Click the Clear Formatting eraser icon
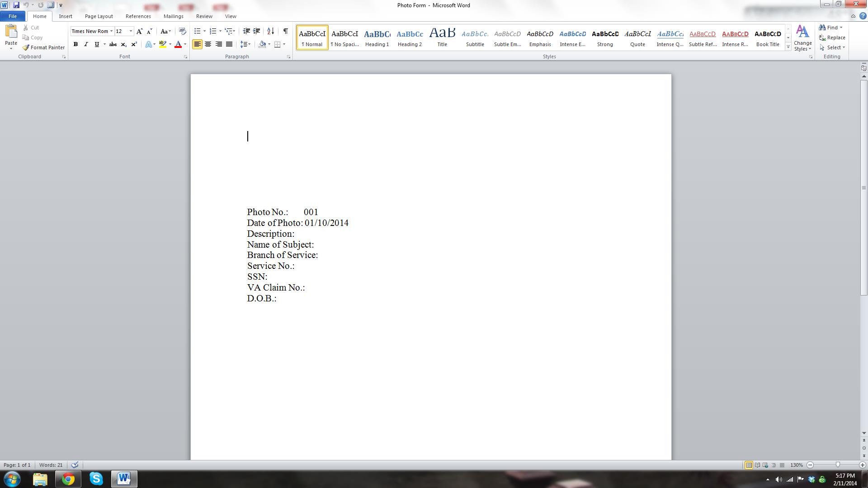 182,31
